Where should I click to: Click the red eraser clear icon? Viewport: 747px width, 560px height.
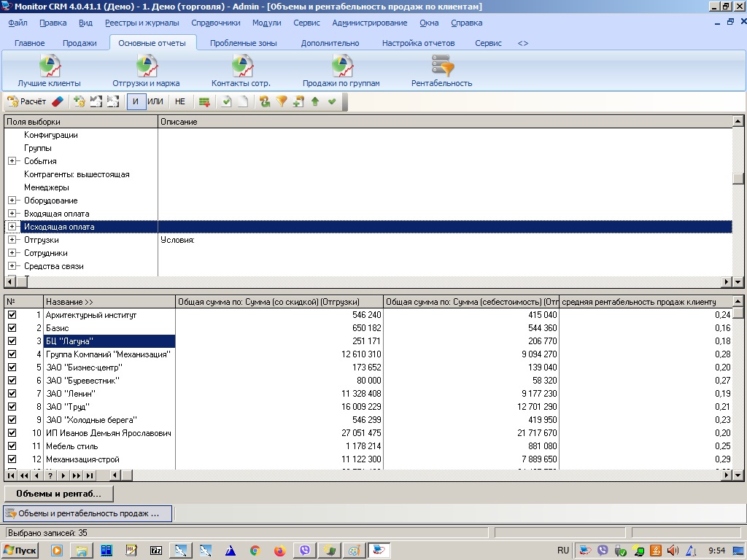point(58,101)
